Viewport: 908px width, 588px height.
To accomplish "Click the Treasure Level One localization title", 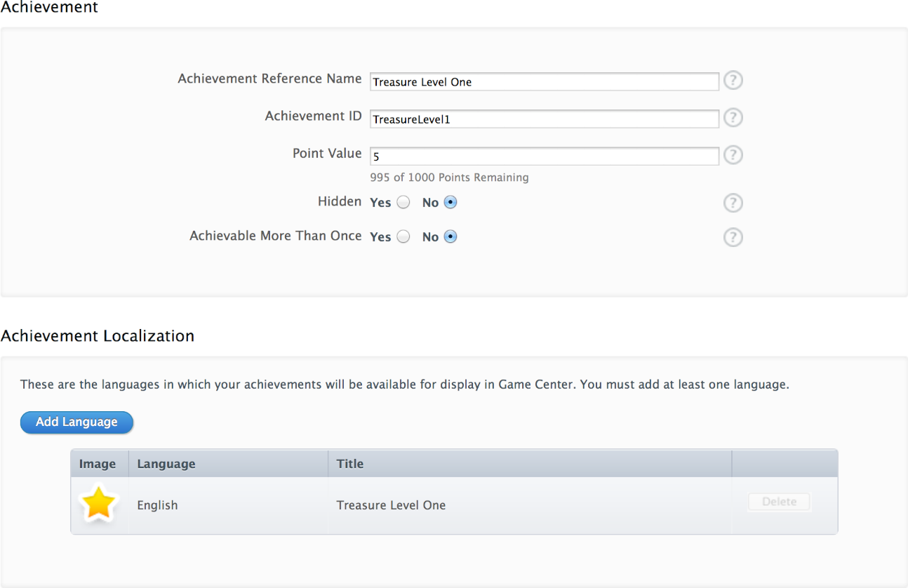I will (x=391, y=505).
